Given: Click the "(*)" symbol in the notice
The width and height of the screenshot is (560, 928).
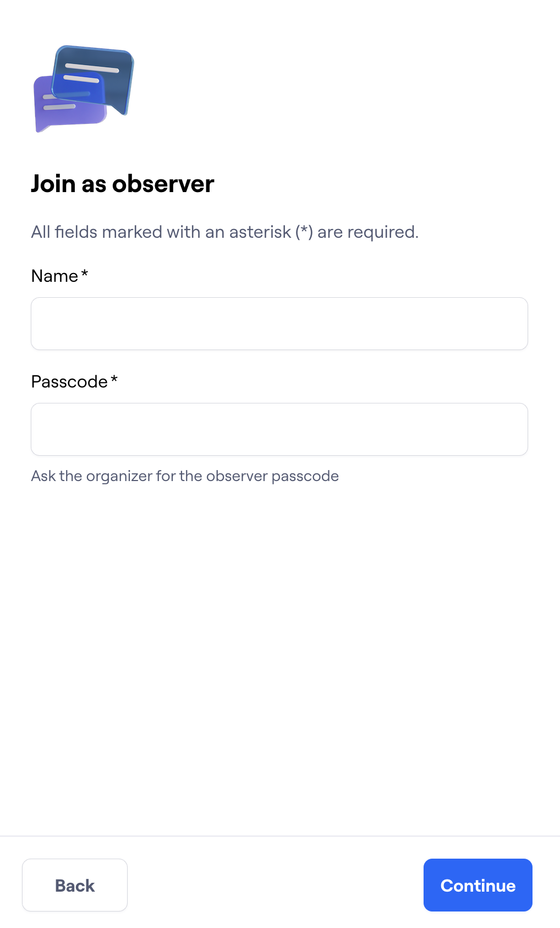Looking at the screenshot, I should click(304, 232).
